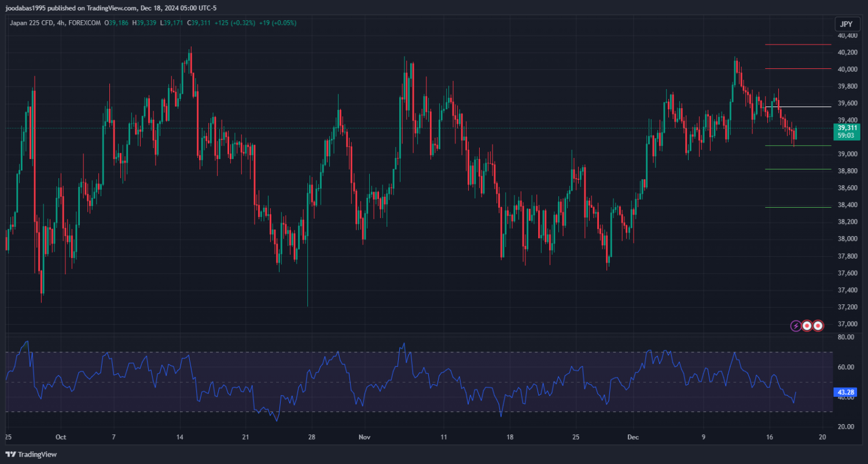
Task: Click the Japan 225 CFD symbol title
Action: tap(30, 23)
